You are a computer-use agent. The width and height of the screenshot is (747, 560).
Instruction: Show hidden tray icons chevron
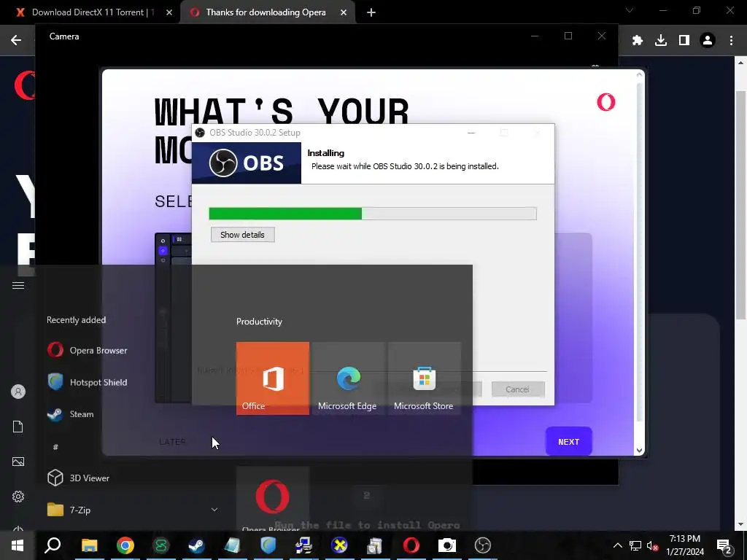(617, 545)
